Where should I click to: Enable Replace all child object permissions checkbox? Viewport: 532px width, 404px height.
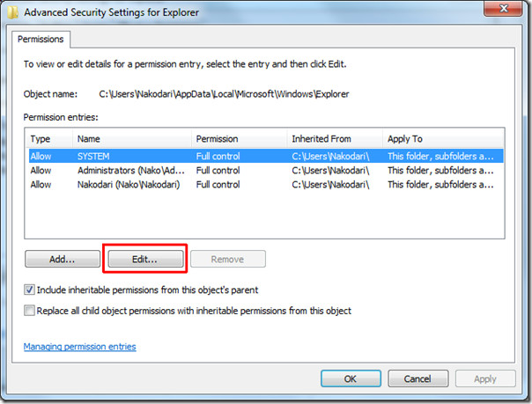pos(30,311)
